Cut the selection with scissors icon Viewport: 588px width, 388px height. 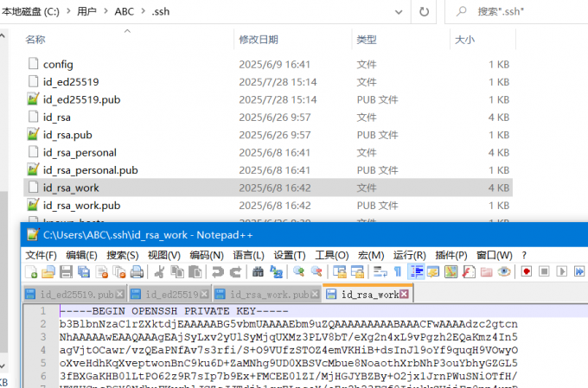[x=159, y=272]
